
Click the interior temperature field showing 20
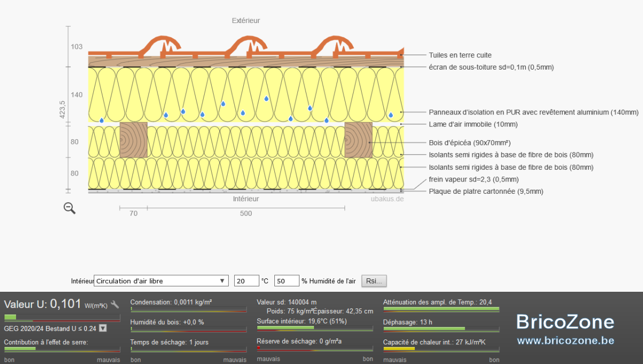point(246,281)
